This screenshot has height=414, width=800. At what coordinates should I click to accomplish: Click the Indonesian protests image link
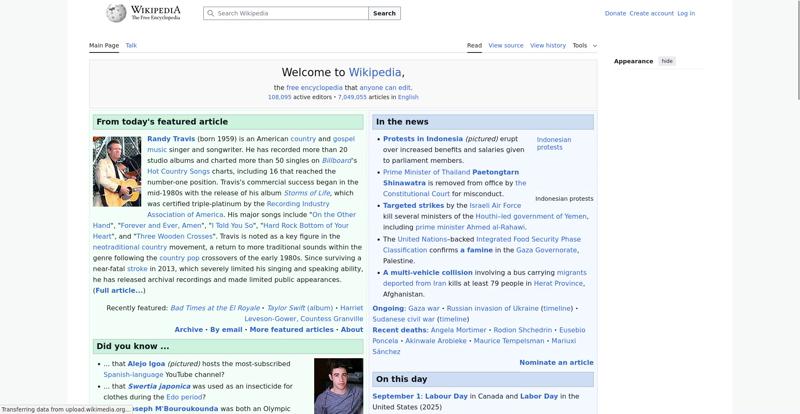click(x=554, y=143)
